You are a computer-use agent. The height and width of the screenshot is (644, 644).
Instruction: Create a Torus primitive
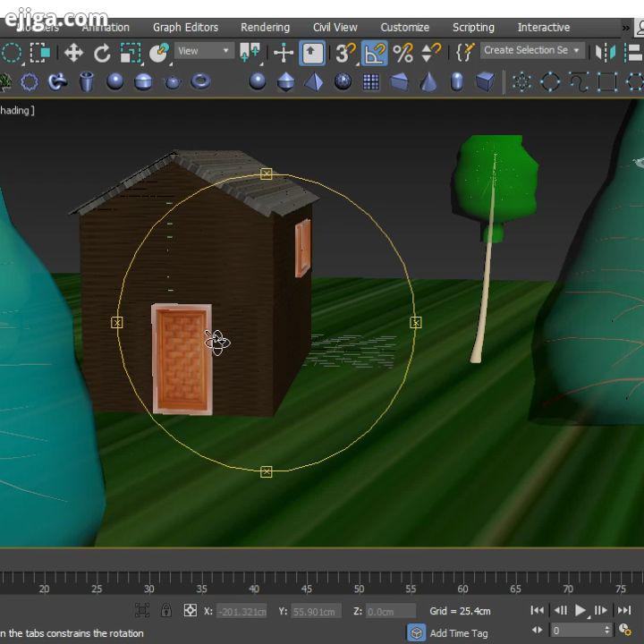(201, 81)
